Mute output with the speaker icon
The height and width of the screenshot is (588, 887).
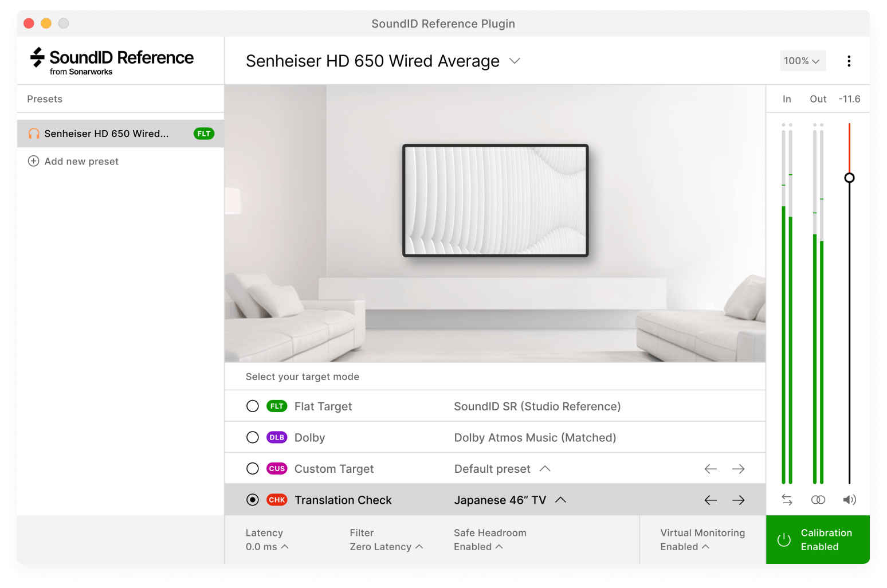coord(850,499)
